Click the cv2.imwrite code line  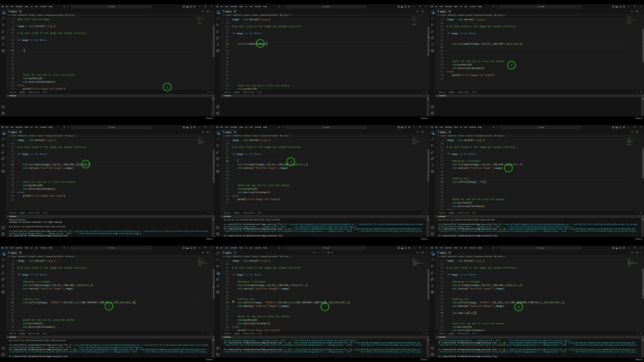coord(464,313)
